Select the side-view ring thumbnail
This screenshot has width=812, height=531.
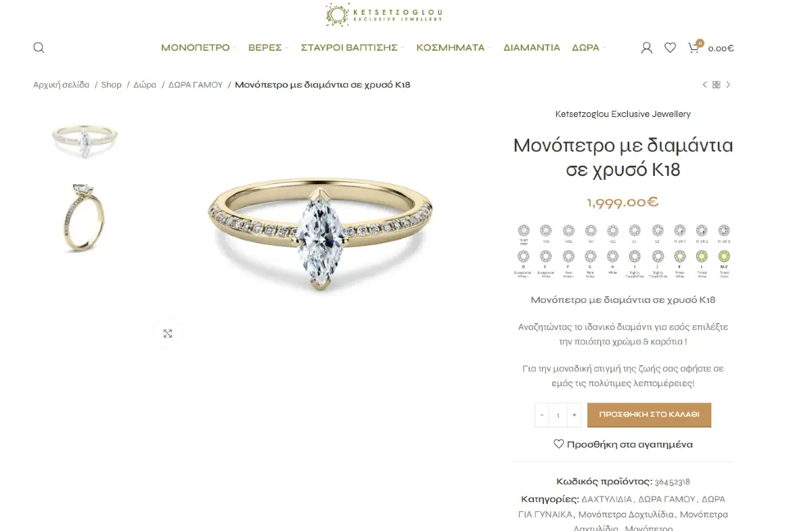pyautogui.click(x=85, y=216)
